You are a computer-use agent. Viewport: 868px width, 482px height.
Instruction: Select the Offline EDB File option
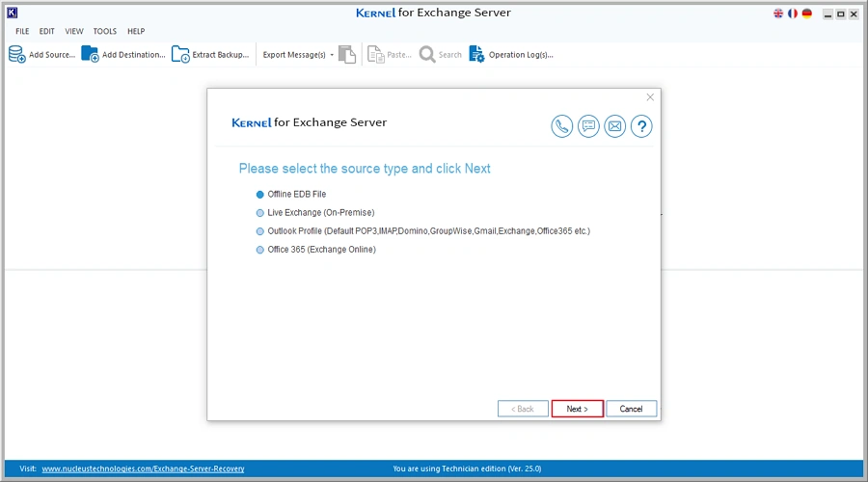pos(259,195)
